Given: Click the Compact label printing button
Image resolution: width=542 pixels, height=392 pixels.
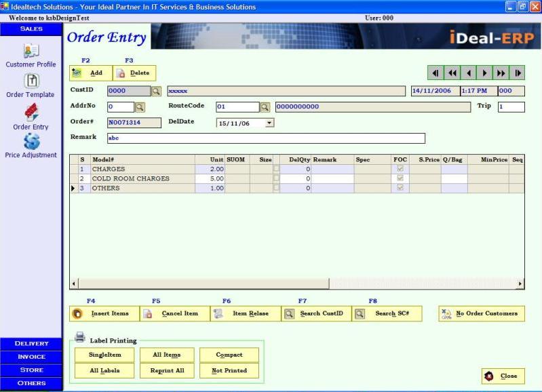Looking at the screenshot, I should (229, 355).
